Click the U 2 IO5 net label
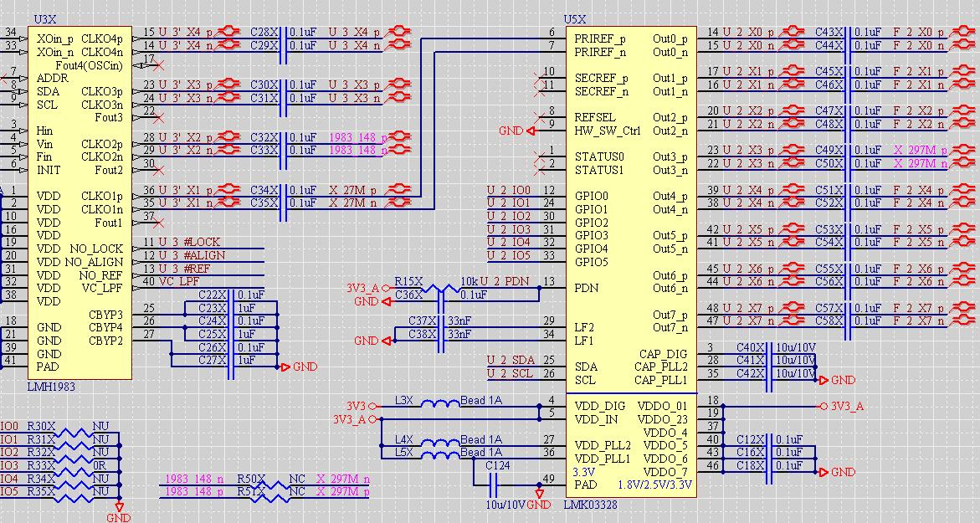This screenshot has height=523, width=980. [509, 255]
